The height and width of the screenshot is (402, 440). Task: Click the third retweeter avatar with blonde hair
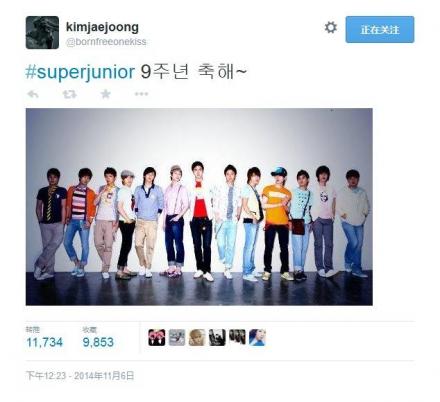click(197, 337)
